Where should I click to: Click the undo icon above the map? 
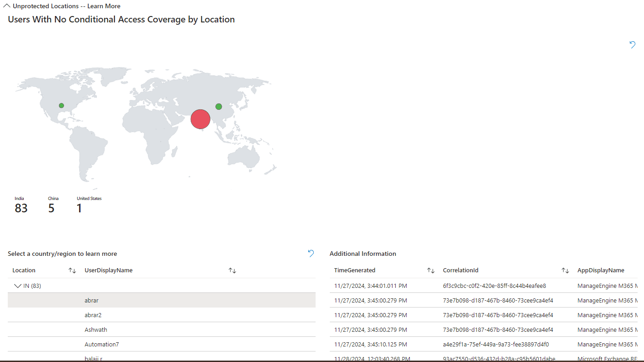tap(633, 44)
